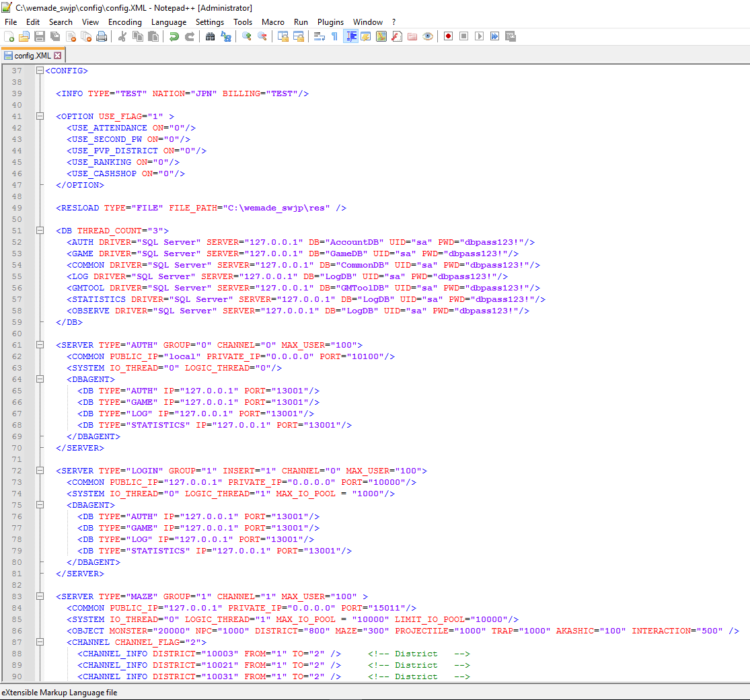Viewport: 750px width, 700px height.
Task: Open Find with the binoculars icon
Action: [x=210, y=36]
